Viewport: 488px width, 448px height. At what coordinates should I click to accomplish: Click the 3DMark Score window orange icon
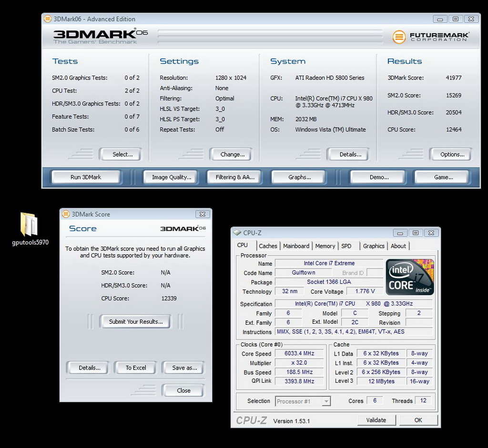click(66, 214)
